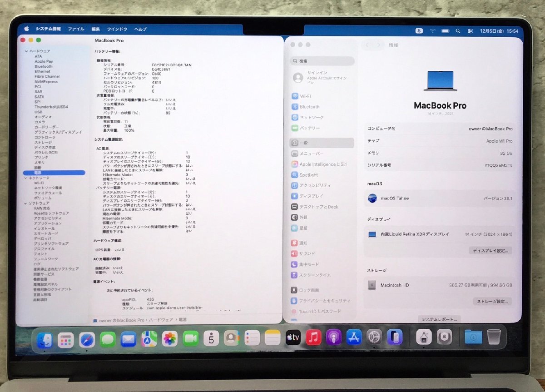Click the ディスプレイ設定... button
This screenshot has height=392, width=545.
[x=490, y=250]
